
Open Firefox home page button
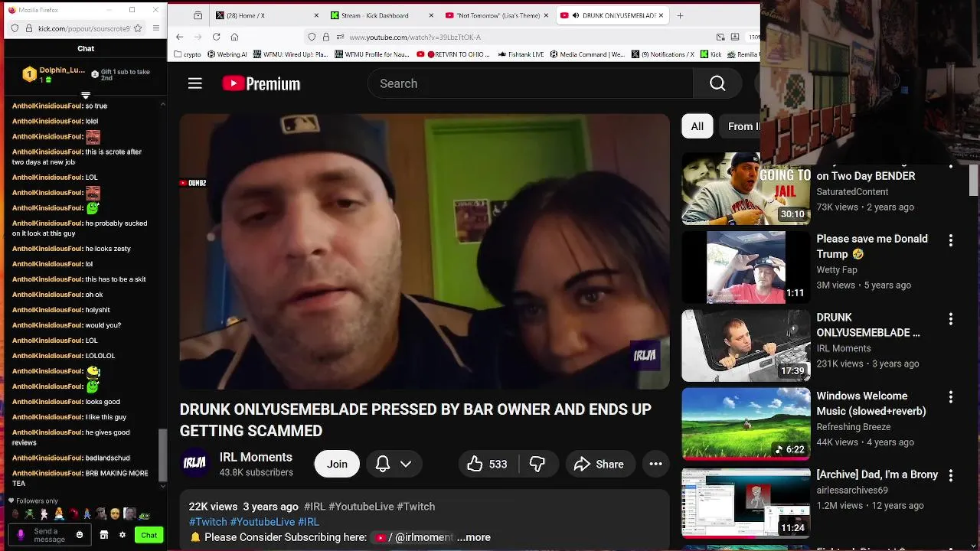tap(234, 37)
